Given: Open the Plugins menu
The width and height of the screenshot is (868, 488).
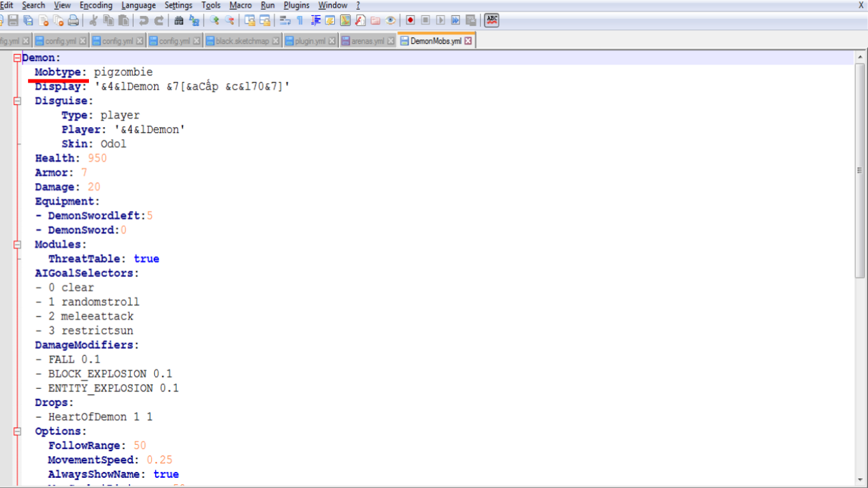Looking at the screenshot, I should (297, 5).
